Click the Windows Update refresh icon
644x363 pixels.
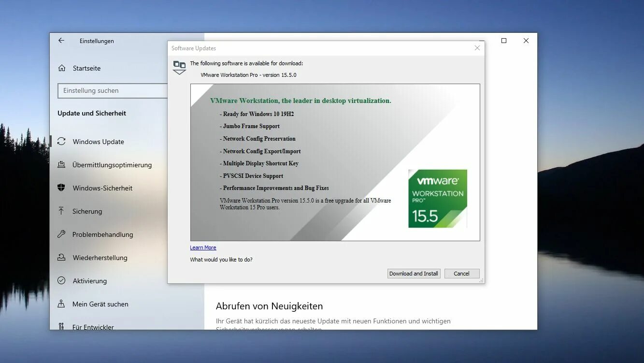tap(61, 142)
